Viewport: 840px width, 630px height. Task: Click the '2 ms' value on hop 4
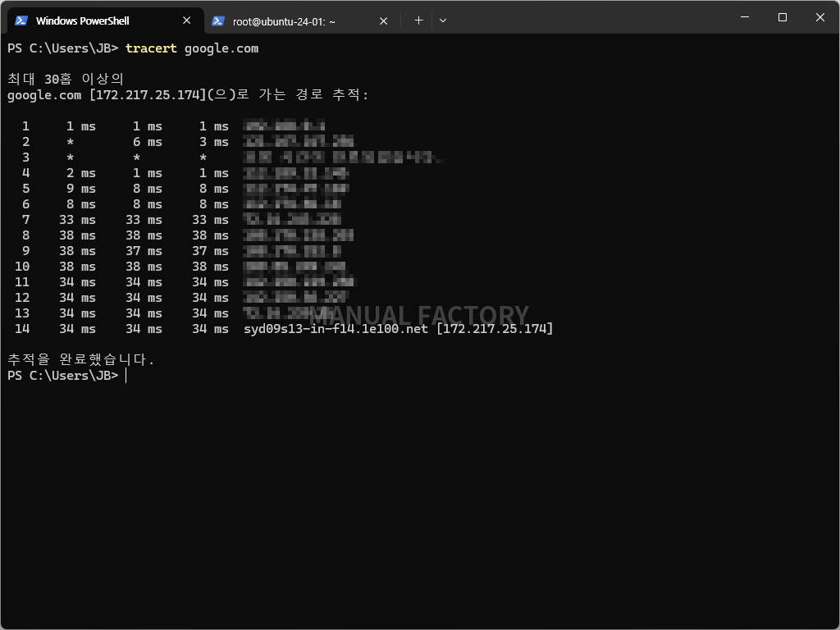(x=81, y=173)
